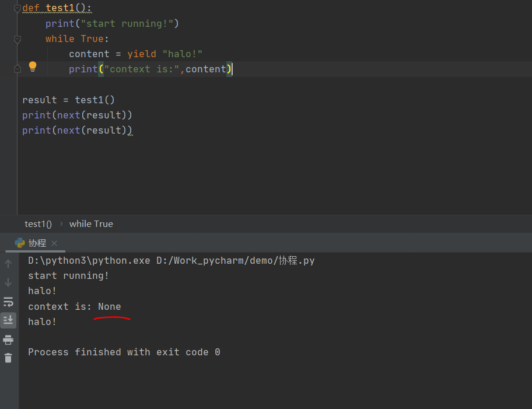Viewport: 532px width, 409px height.
Task: Click the trash icon to clear console output
Action: pos(9,358)
